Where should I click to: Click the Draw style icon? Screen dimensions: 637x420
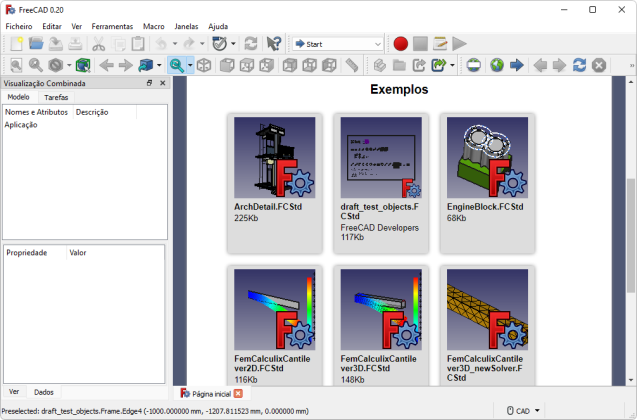tap(56, 65)
